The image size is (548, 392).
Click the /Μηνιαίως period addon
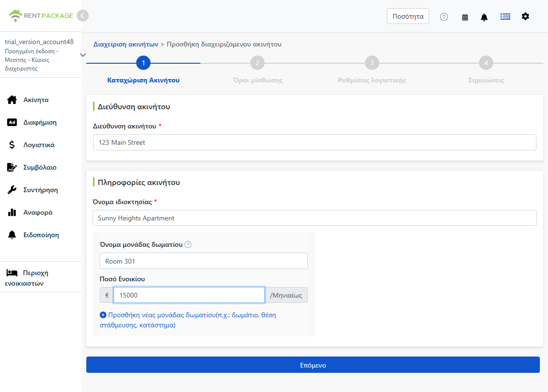[286, 295]
